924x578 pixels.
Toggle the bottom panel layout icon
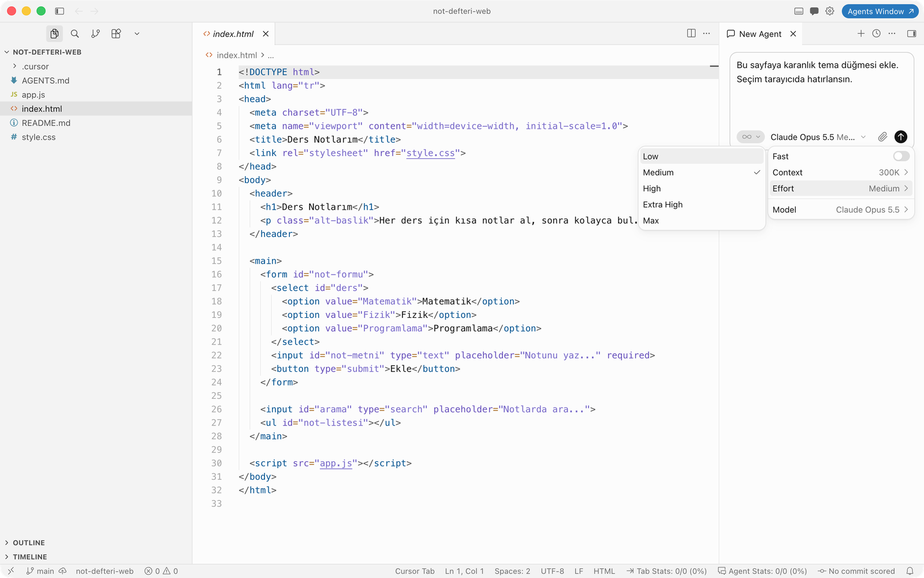coord(799,11)
